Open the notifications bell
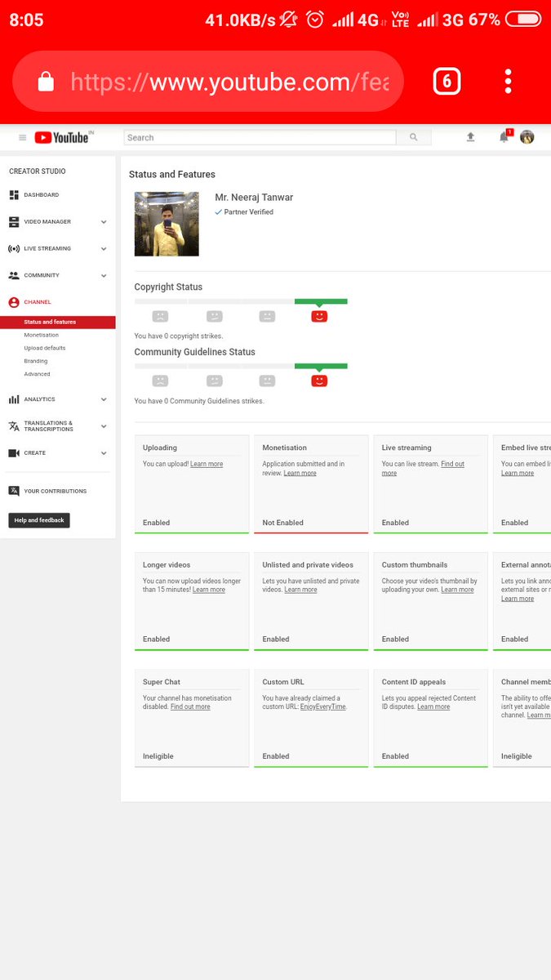The width and height of the screenshot is (551, 980). 504,136
